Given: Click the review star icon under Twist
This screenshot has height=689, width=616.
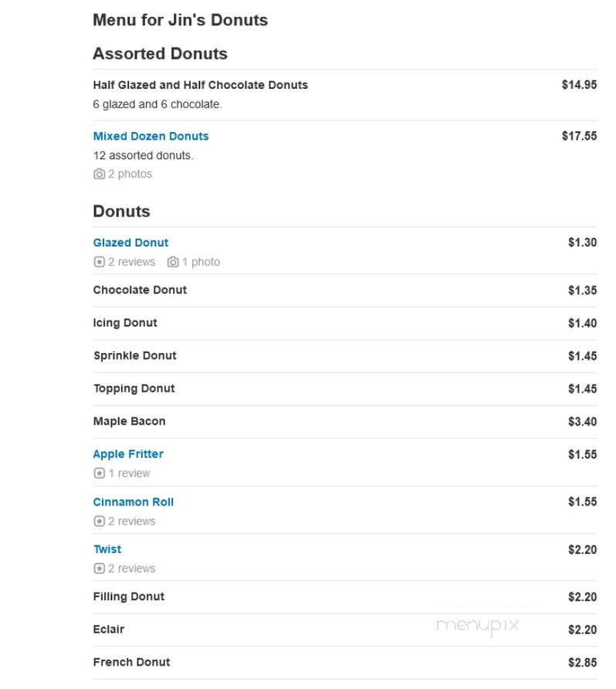Looking at the screenshot, I should [100, 569].
